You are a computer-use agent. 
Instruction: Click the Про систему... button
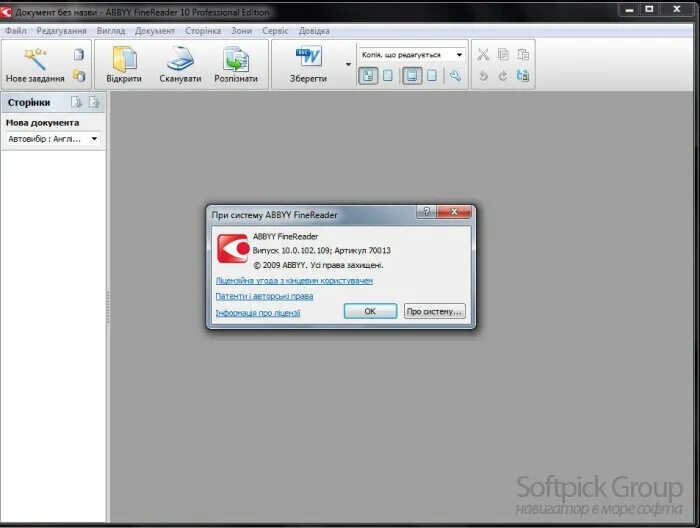click(434, 311)
